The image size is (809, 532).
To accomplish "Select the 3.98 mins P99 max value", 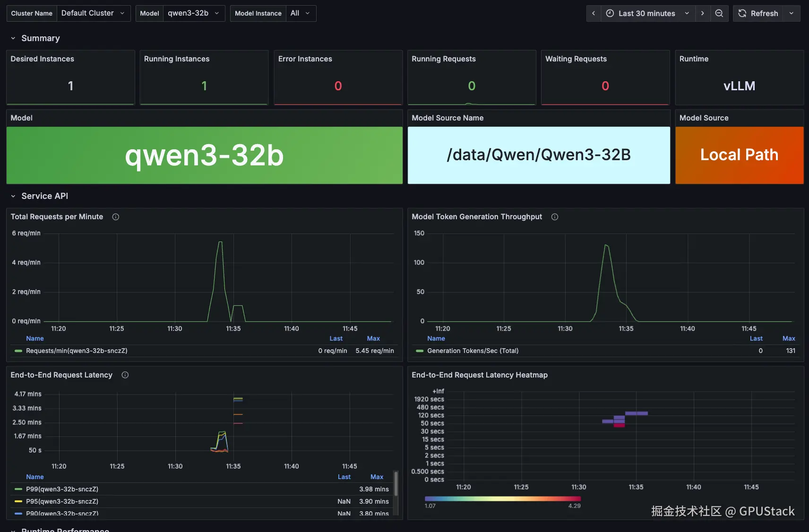I will [374, 489].
